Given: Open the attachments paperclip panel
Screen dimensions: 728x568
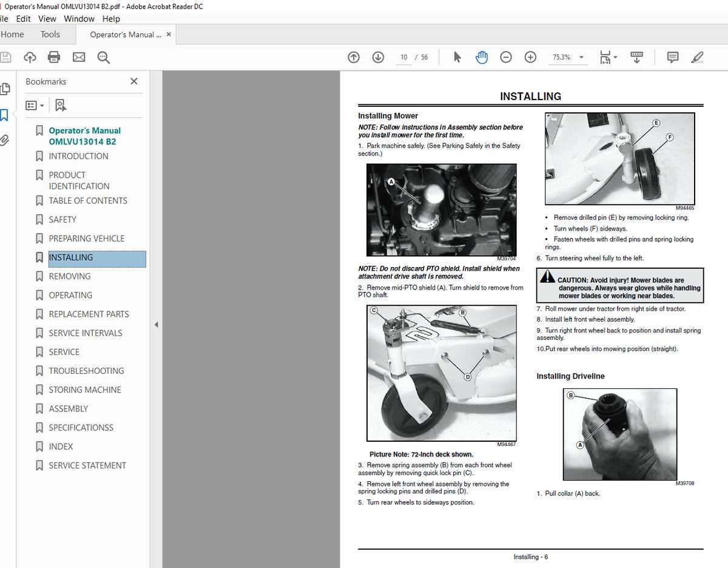Looking at the screenshot, I should 4,141.
